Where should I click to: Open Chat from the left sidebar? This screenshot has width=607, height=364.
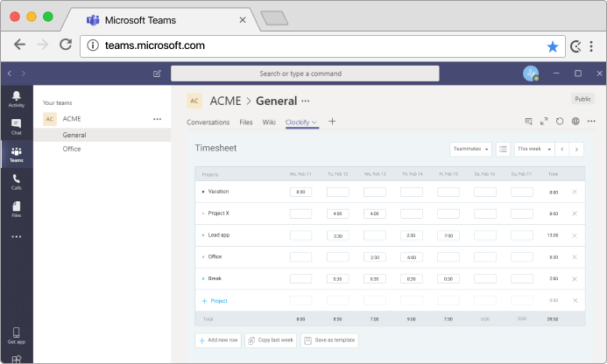click(x=17, y=127)
